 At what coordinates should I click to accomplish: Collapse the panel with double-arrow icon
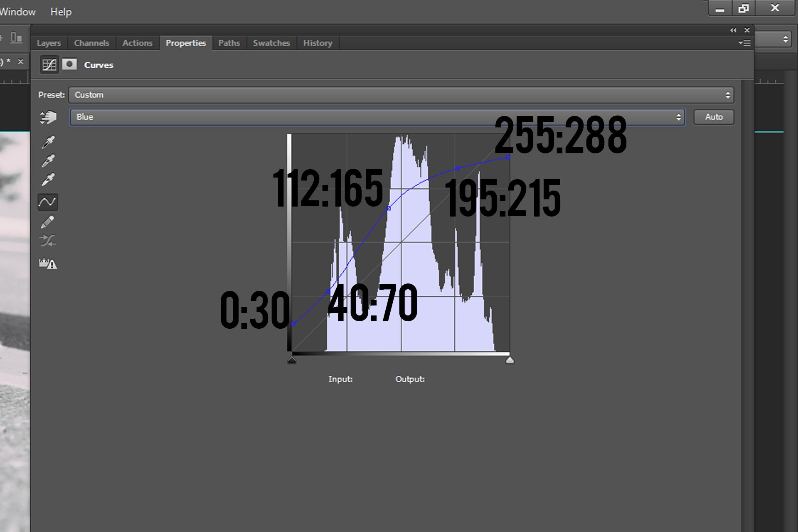tap(733, 30)
